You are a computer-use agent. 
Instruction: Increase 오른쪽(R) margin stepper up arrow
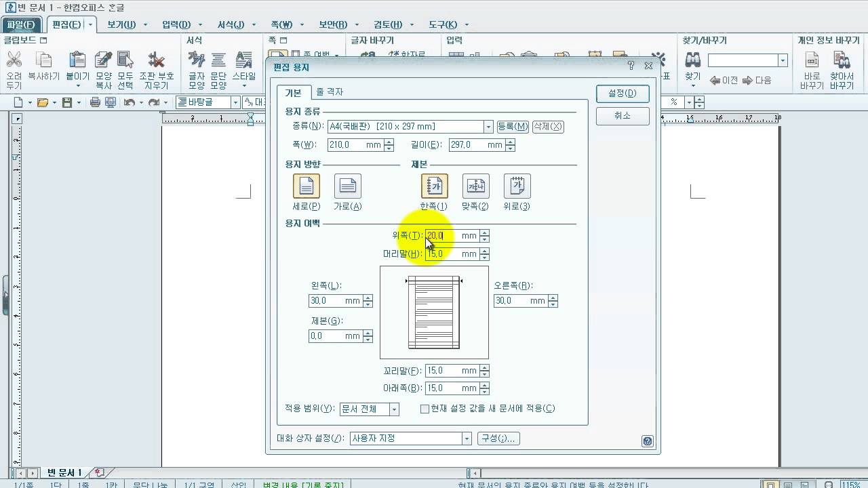point(553,298)
